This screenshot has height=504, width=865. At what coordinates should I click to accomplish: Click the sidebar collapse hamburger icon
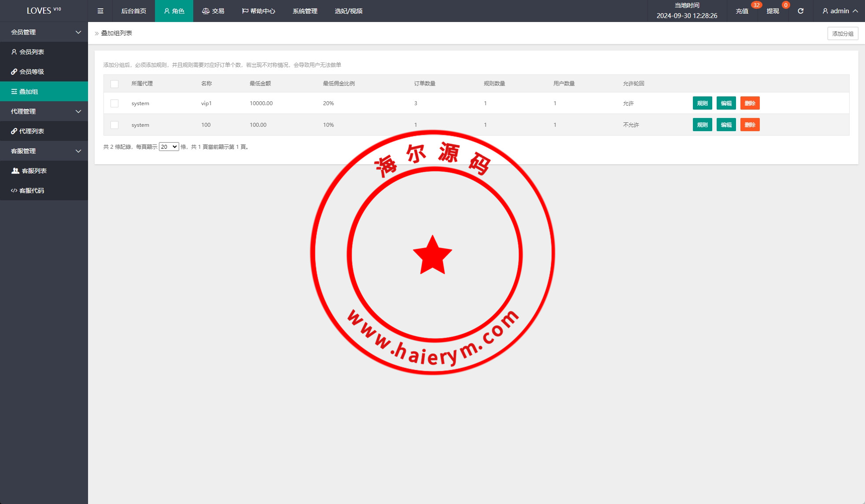pos(100,11)
